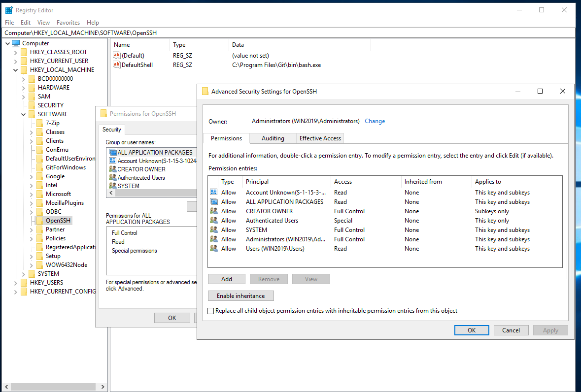Switch to the Auditing tab
The height and width of the screenshot is (392, 581).
tap(273, 138)
